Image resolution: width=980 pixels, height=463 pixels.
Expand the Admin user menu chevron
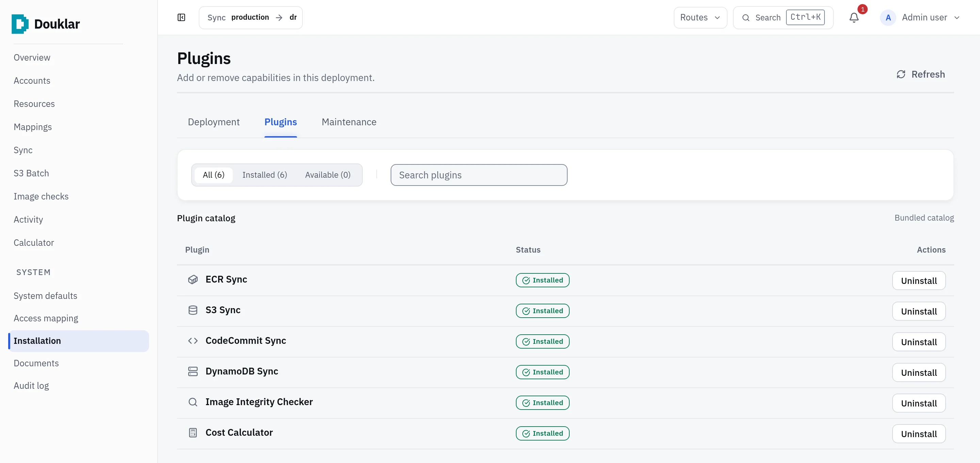[x=957, y=17]
